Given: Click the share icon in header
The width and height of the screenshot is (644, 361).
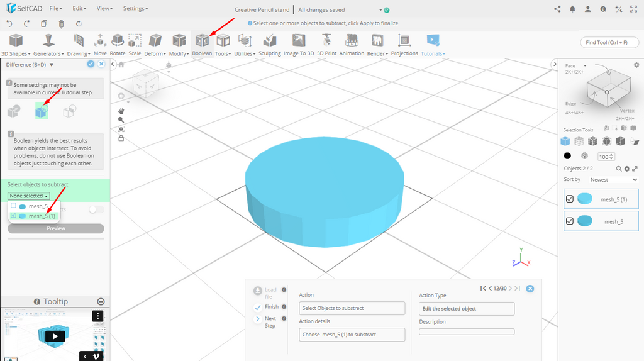Looking at the screenshot, I should (557, 9).
